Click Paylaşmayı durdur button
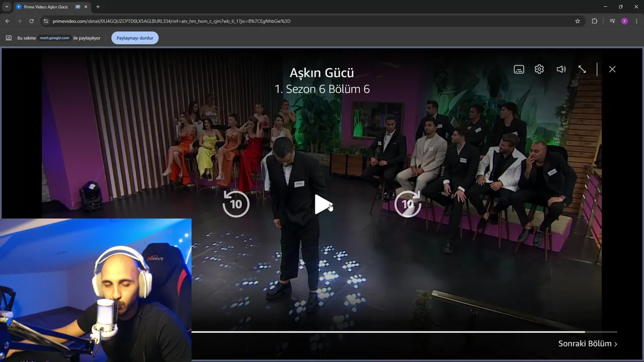Viewport: 644px width, 362px height. point(135,38)
